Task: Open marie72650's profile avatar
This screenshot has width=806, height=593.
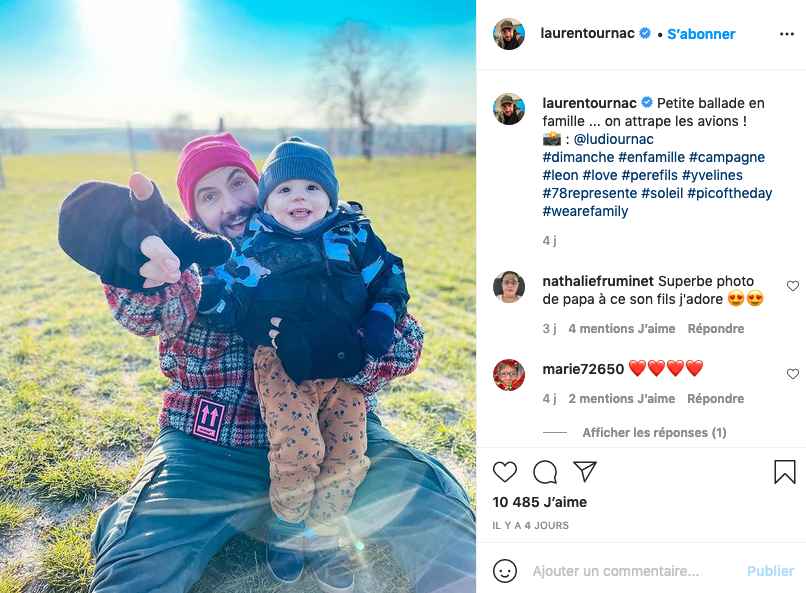Action: coord(509,375)
